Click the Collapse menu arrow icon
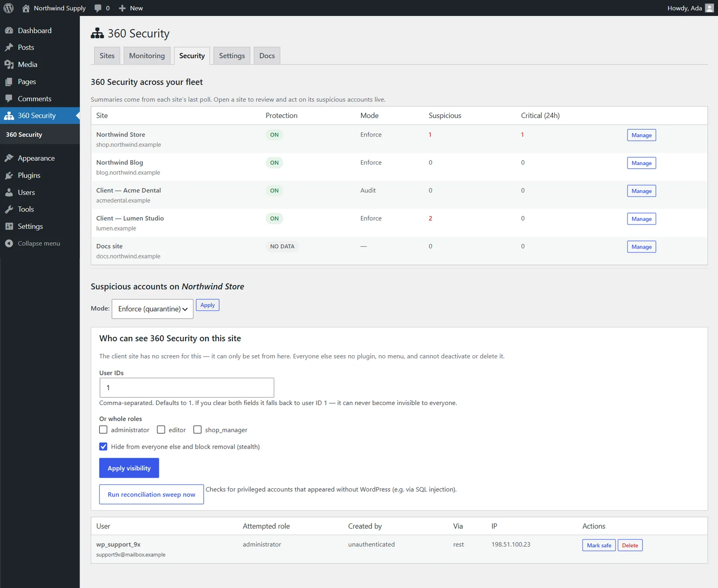The height and width of the screenshot is (588, 718). [x=9, y=244]
